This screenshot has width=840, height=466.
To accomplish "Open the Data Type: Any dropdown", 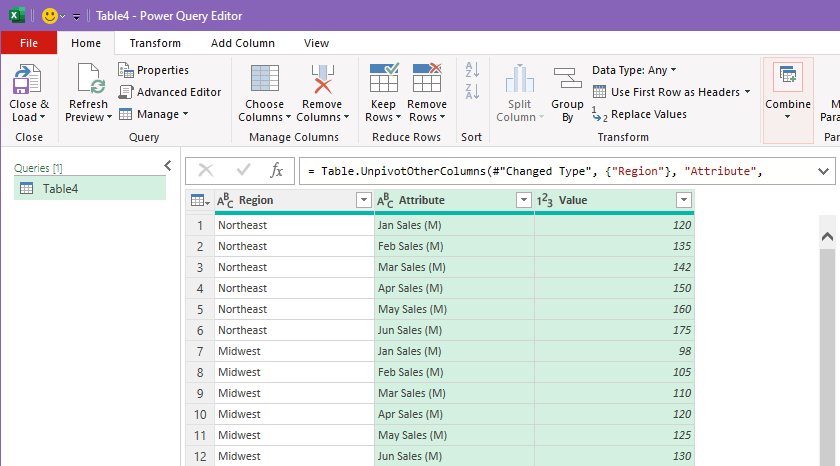I will pyautogui.click(x=634, y=70).
